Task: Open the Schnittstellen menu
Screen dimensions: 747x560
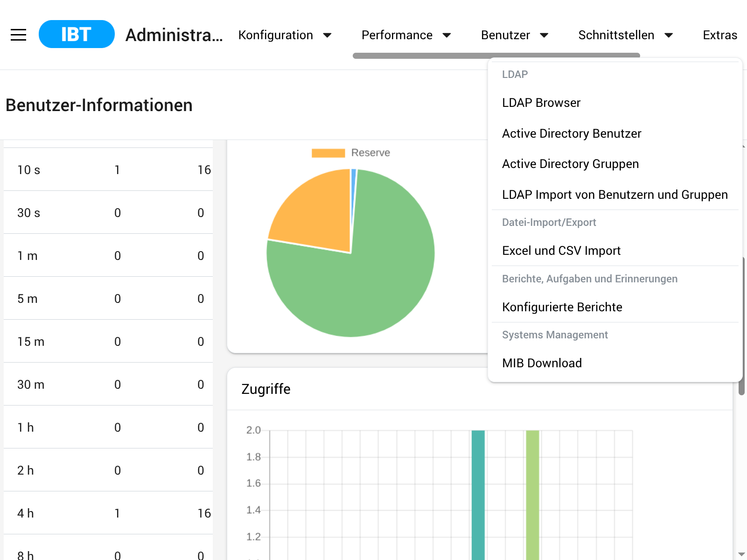Action: (x=616, y=35)
